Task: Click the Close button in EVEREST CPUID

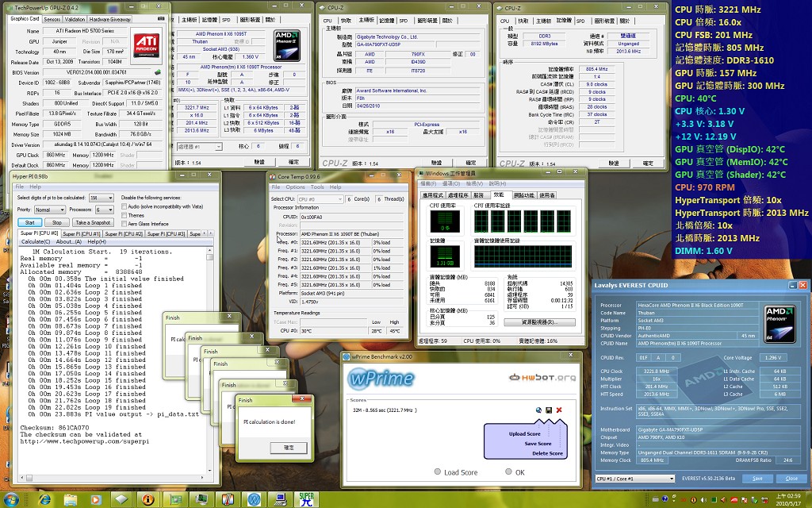Action: 791,479
